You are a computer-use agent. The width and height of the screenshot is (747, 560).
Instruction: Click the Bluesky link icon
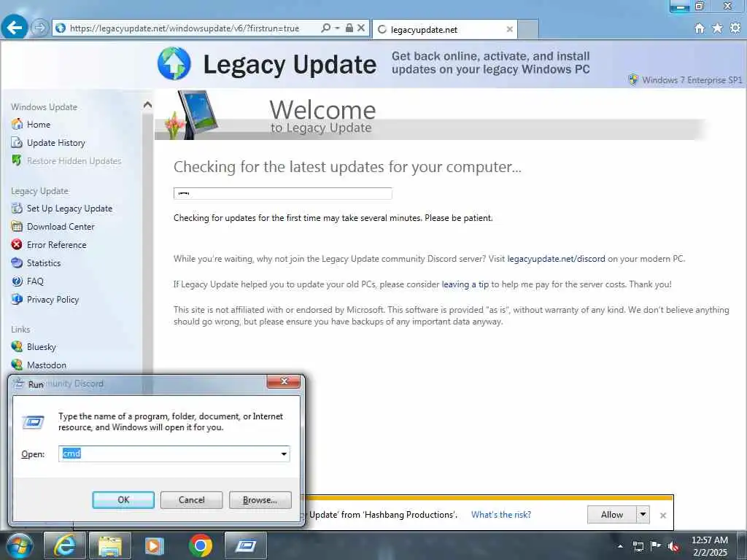(17, 346)
